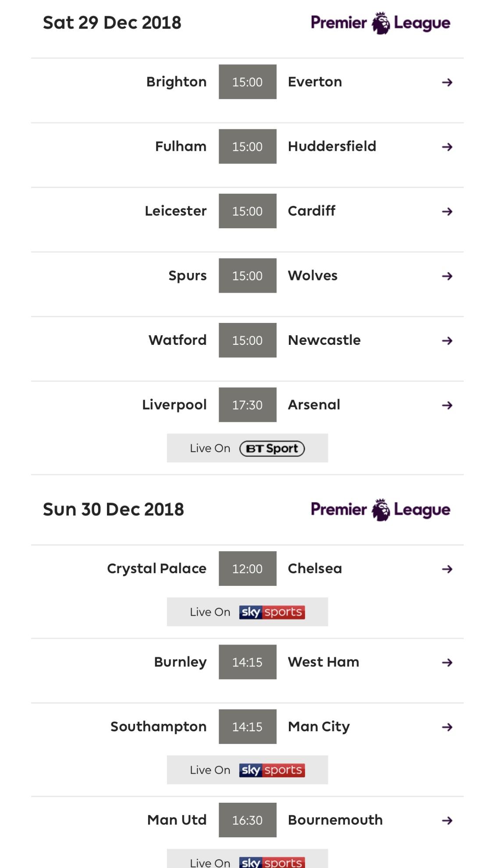Tap arrow next to Bournemouth
The image size is (487, 868).
(447, 821)
